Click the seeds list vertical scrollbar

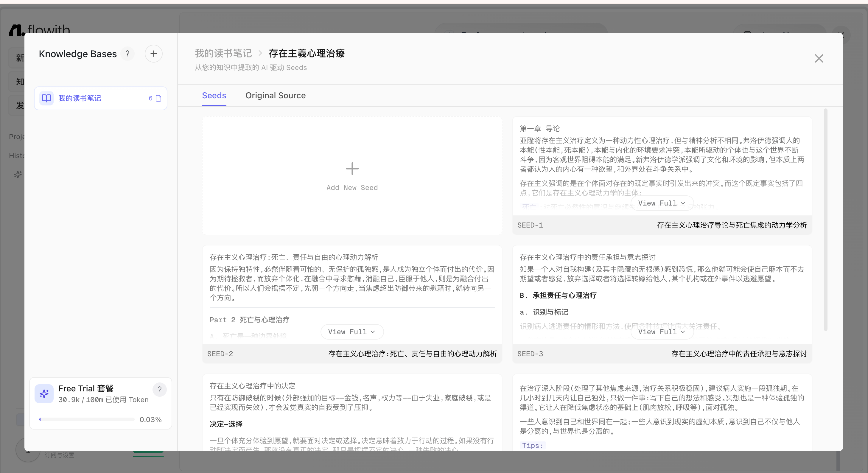(825, 220)
